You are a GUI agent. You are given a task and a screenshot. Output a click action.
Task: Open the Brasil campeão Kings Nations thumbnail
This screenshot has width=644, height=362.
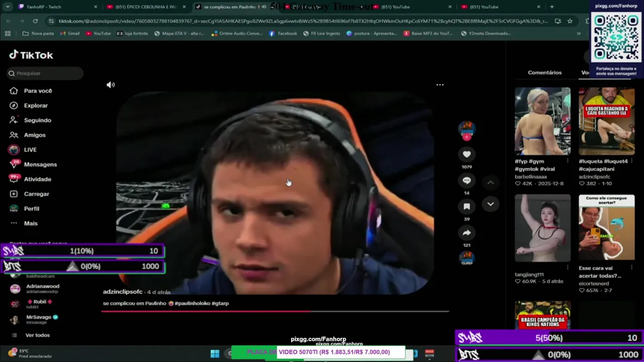point(542,315)
